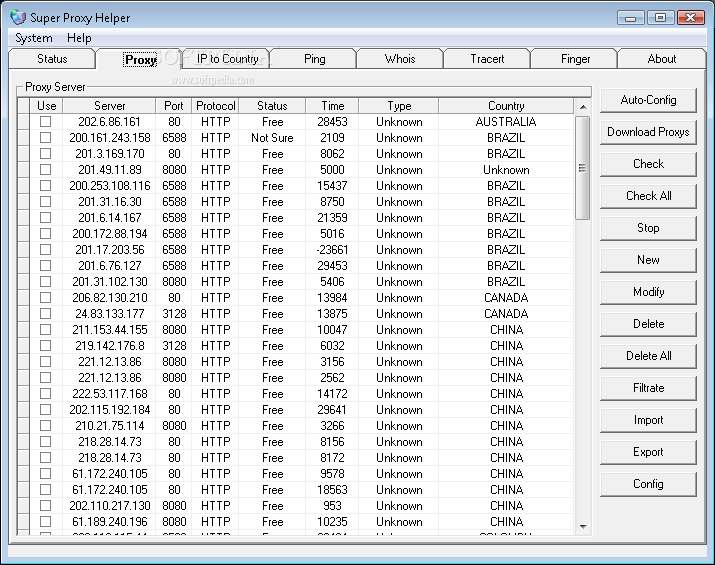Sort by the Protocol column header
Viewport: 715px width, 565px height.
coord(215,106)
